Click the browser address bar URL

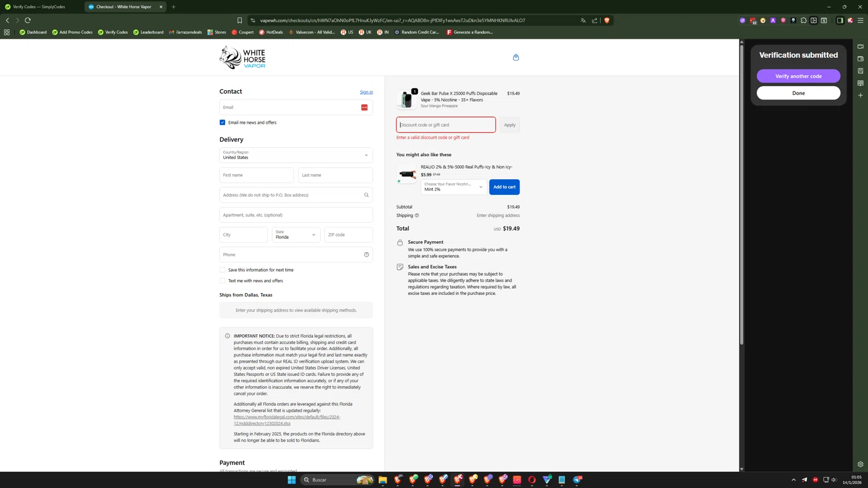393,20
